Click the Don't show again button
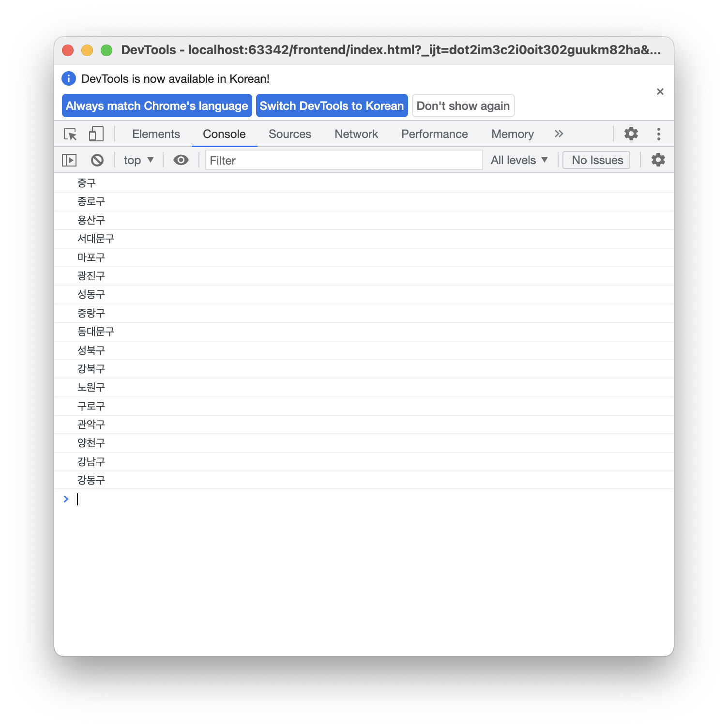Image resolution: width=728 pixels, height=728 pixels. click(x=463, y=106)
